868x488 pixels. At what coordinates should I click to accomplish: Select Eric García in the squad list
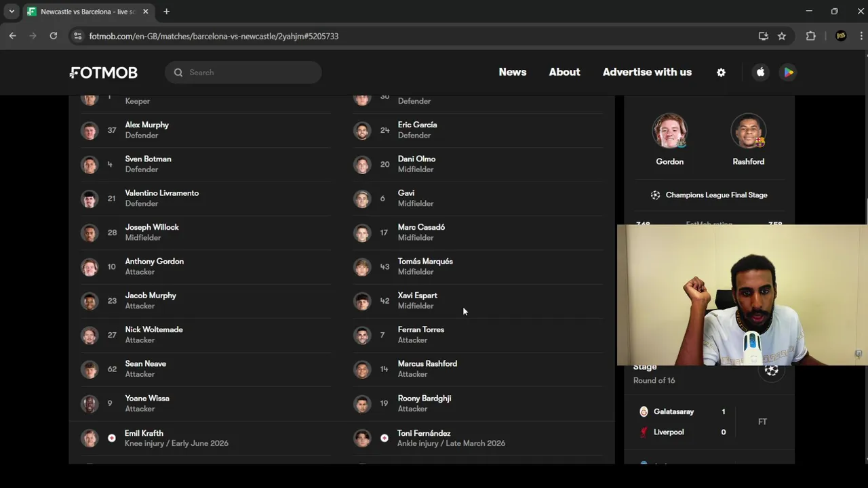(479, 130)
